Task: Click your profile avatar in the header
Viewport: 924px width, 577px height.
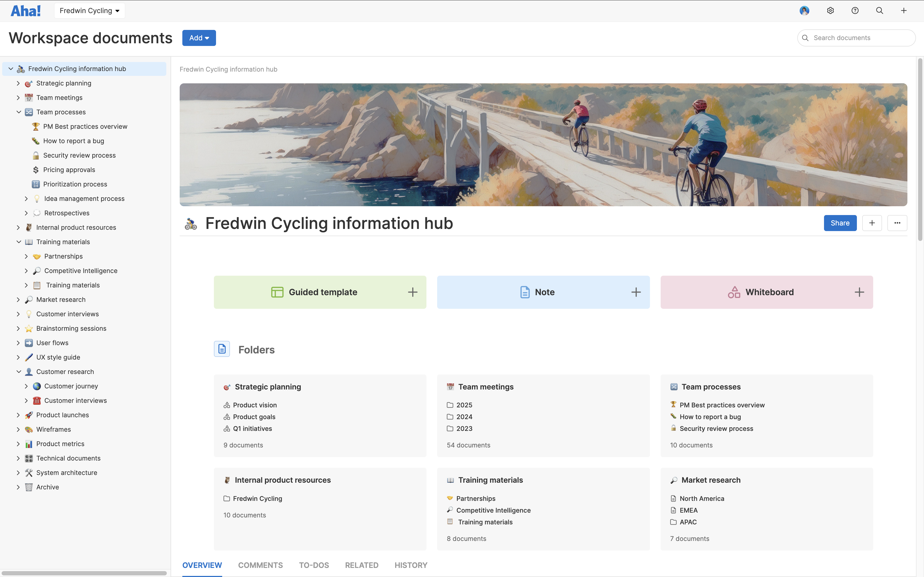Action: tap(805, 10)
